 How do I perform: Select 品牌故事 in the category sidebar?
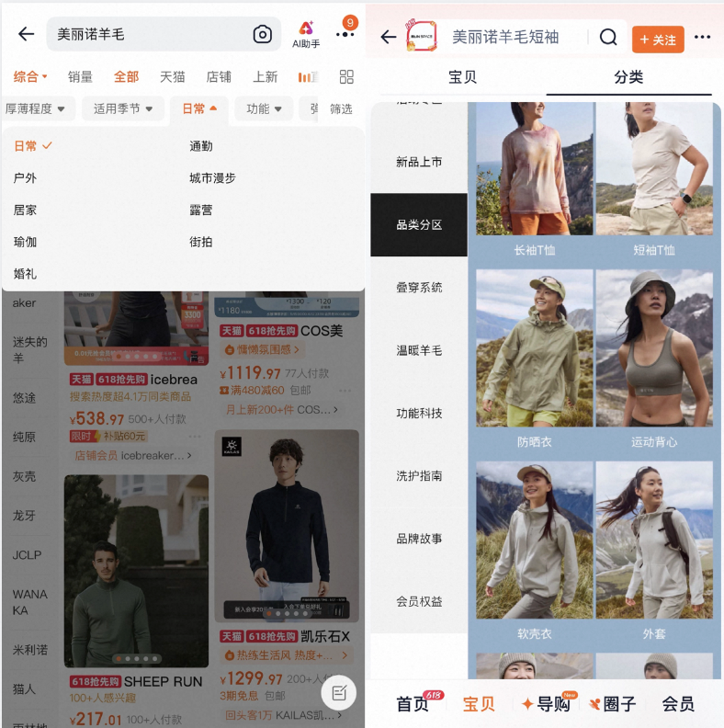tap(419, 539)
